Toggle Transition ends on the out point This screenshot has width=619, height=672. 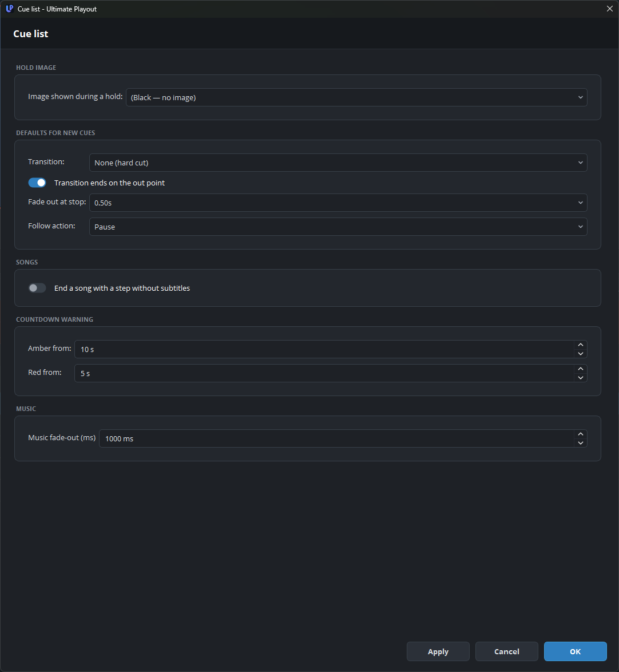click(x=37, y=183)
